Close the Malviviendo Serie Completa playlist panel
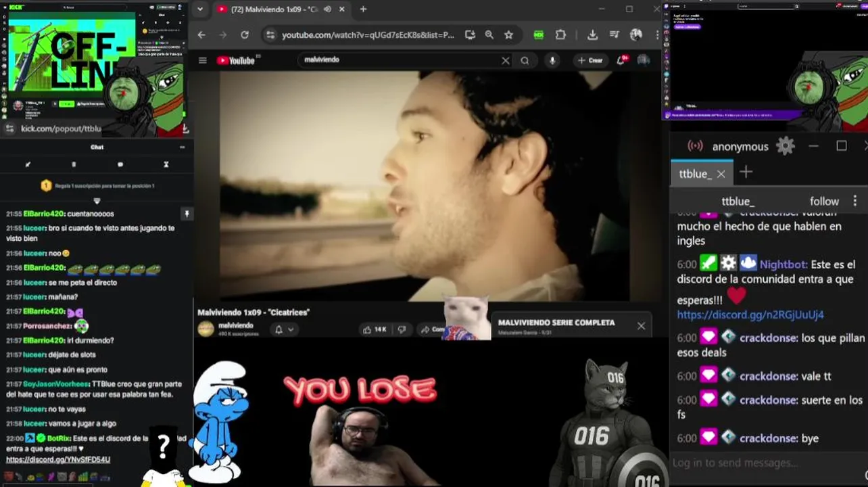The height and width of the screenshot is (487, 868). [x=641, y=326]
